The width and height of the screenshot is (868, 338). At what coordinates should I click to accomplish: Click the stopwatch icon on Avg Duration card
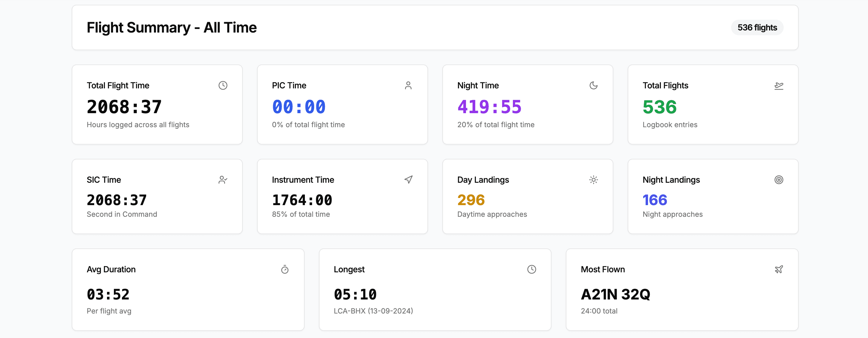point(285,269)
